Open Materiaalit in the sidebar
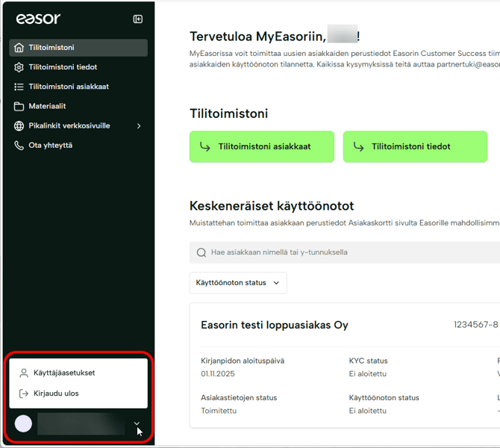 pos(78,106)
